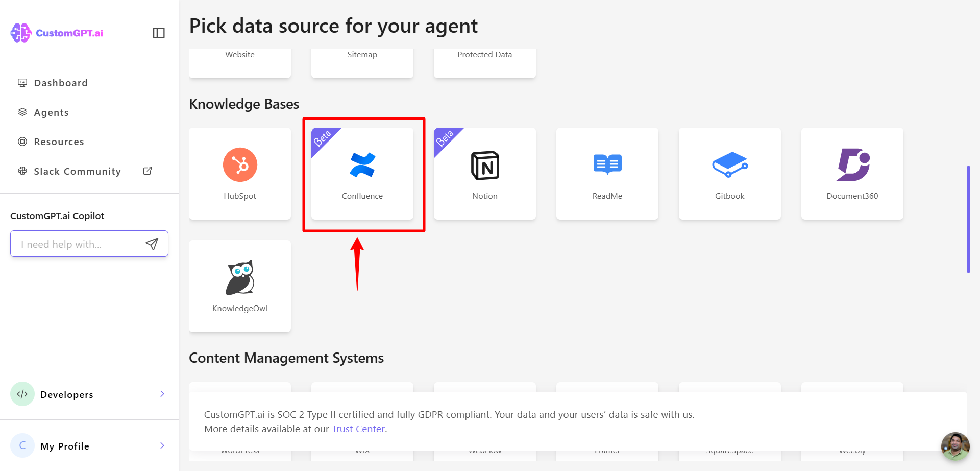Click the Beta ribbon on the Notion card
This screenshot has height=471, width=980.
coord(445,138)
